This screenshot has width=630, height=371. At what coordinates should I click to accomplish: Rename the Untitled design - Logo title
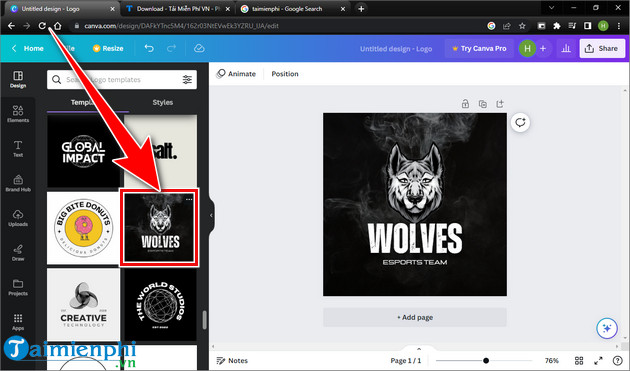click(396, 49)
